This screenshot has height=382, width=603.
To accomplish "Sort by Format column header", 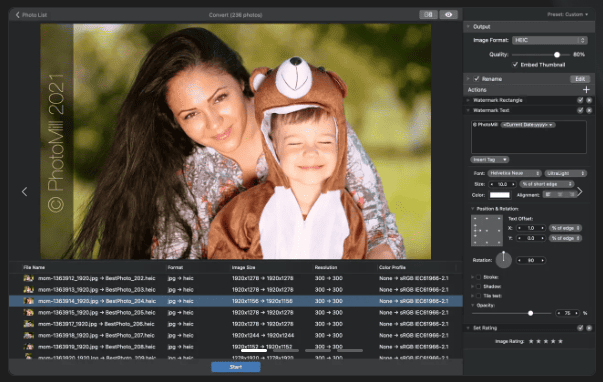I will click(x=175, y=267).
